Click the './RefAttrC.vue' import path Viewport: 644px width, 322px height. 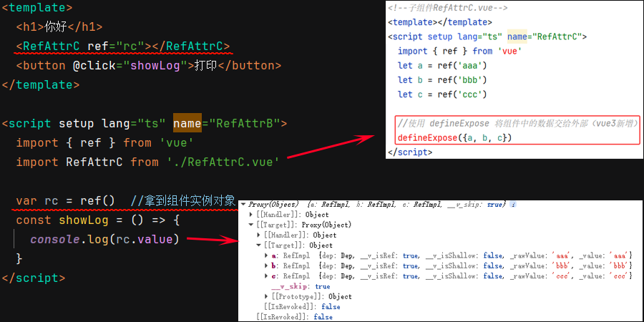coord(223,162)
